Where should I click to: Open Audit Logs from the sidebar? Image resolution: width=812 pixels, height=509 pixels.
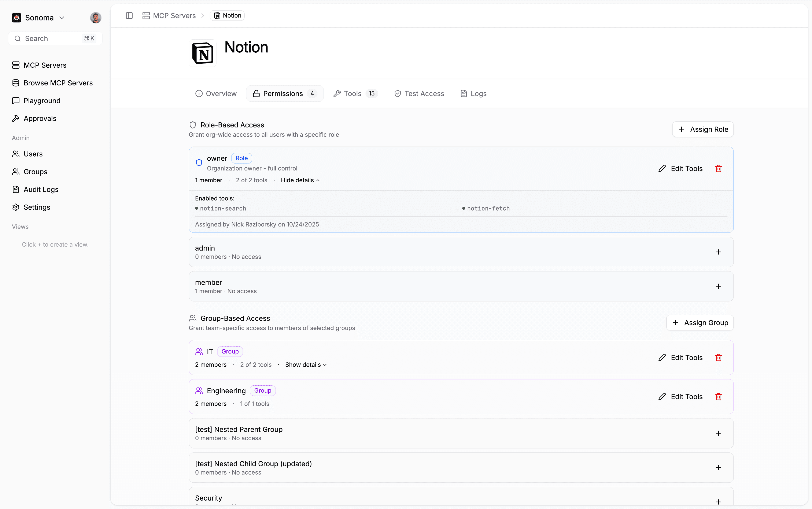coord(41,189)
